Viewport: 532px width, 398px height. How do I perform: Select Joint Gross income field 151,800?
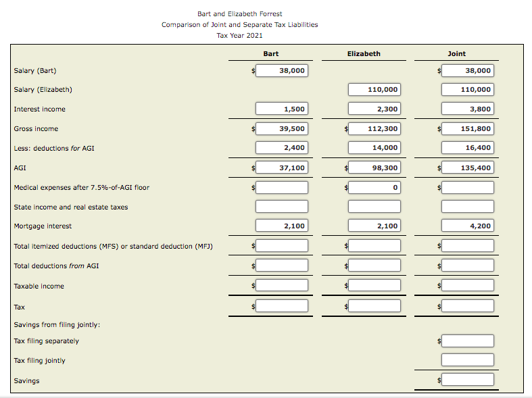(468, 128)
